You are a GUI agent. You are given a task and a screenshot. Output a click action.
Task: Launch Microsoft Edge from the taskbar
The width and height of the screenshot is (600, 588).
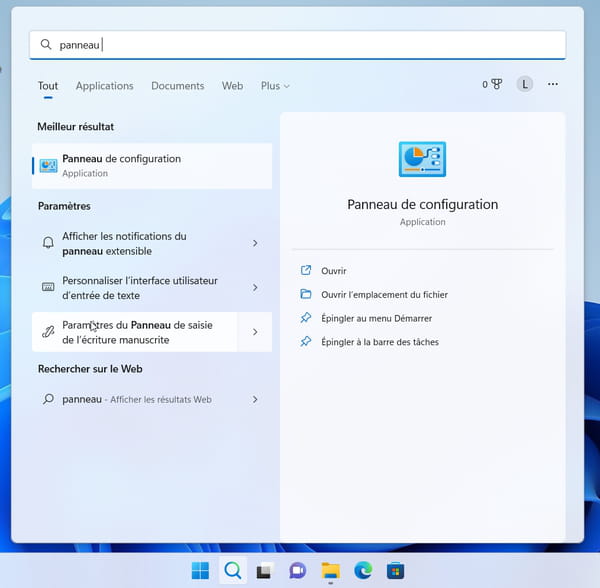tap(363, 571)
